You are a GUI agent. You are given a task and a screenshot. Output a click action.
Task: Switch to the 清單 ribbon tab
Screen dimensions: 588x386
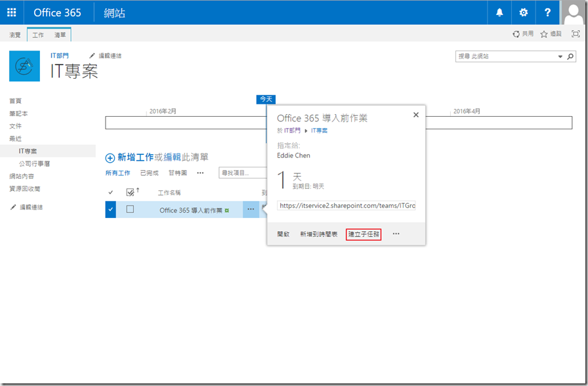point(60,35)
